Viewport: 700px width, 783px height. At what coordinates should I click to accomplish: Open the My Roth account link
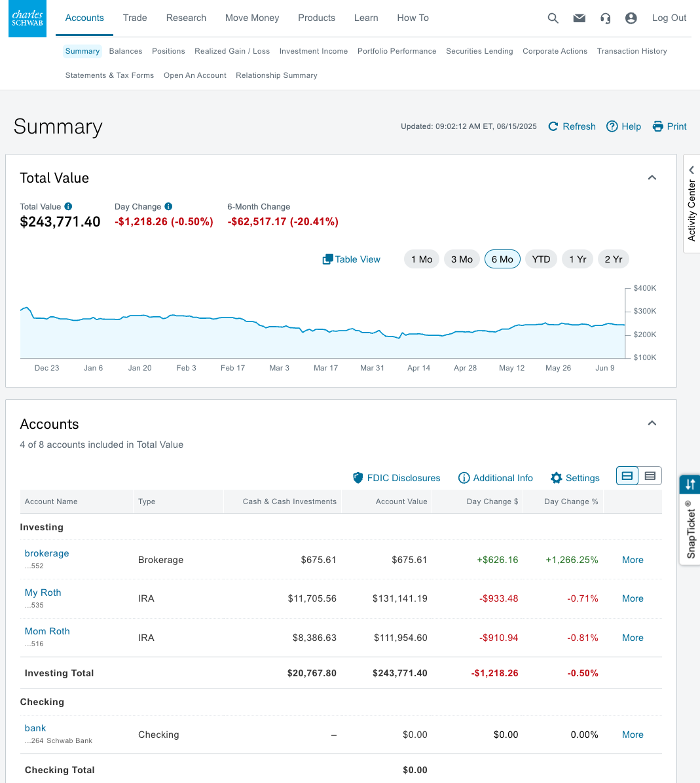pyautogui.click(x=43, y=592)
